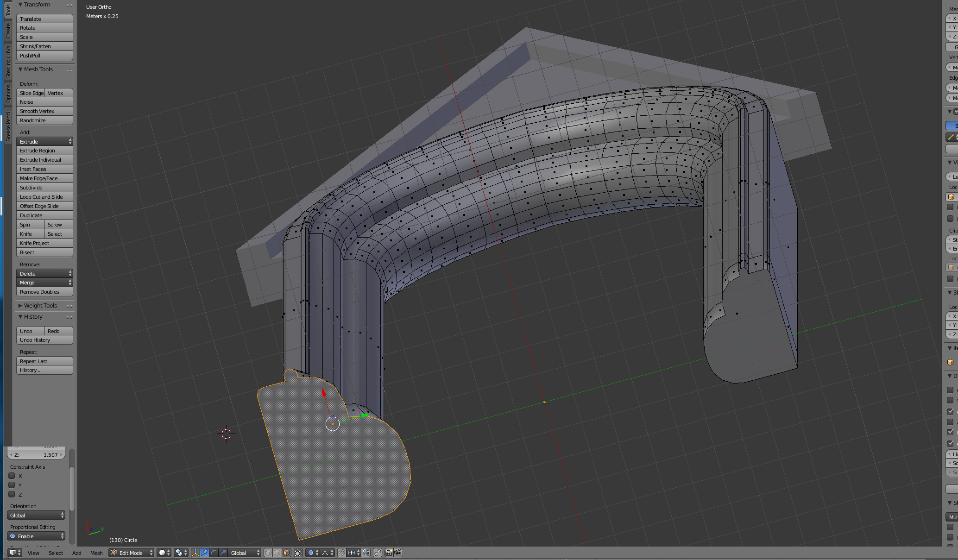Open Undo History
Screen dimensions: 958x560
(x=45, y=340)
